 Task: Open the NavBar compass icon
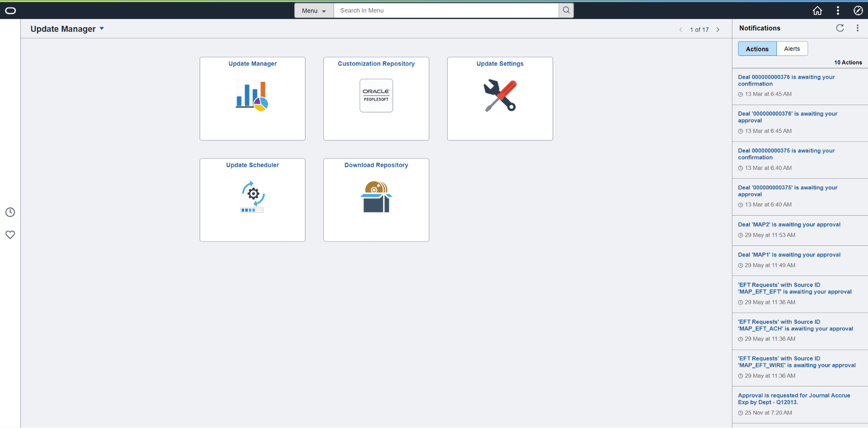[x=858, y=10]
